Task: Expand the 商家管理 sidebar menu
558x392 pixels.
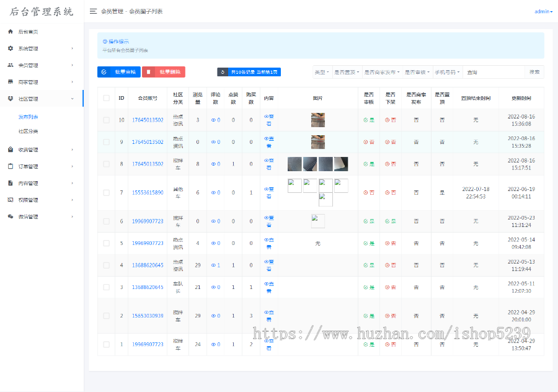Action: tap(42, 82)
